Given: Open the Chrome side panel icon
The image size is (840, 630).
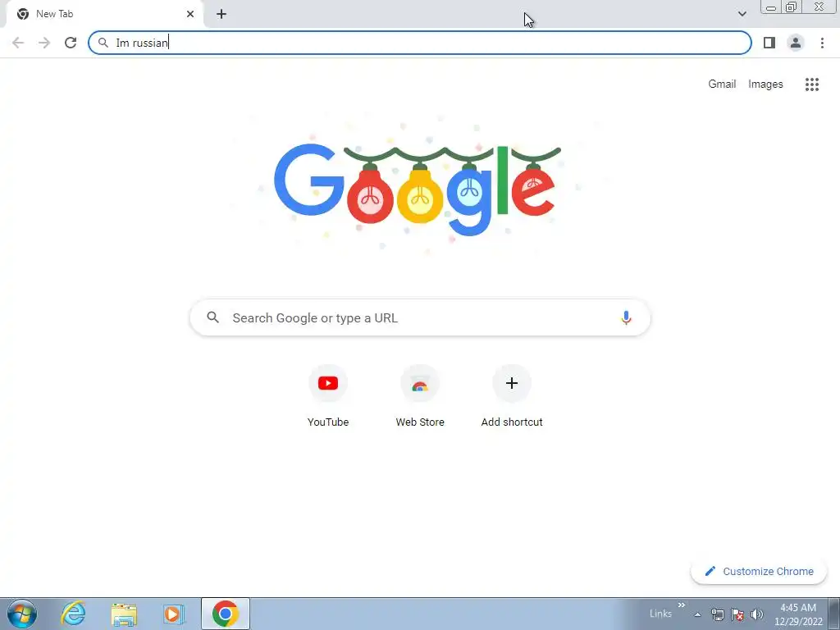Looking at the screenshot, I should 769,43.
